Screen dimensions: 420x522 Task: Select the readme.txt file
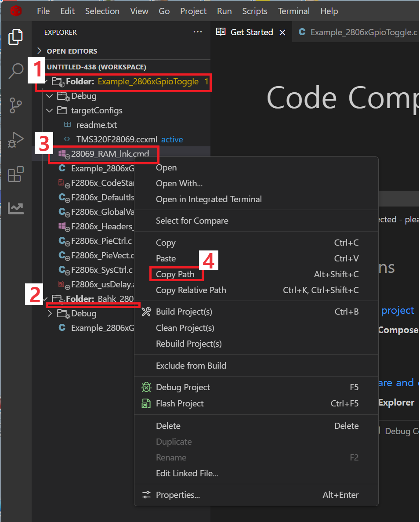(97, 125)
